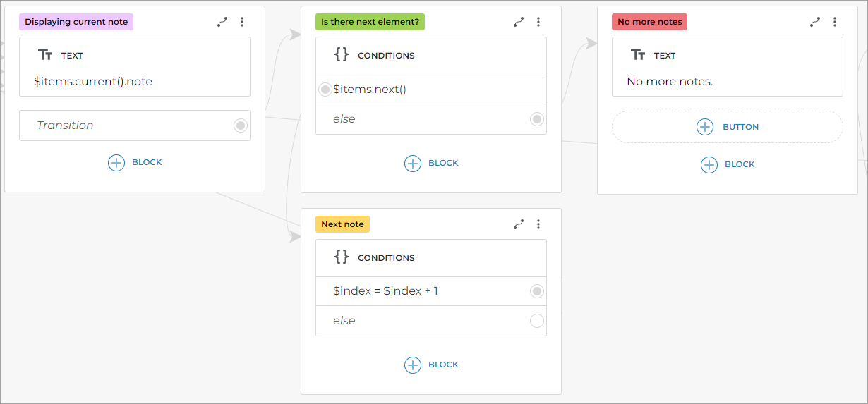Select the pink Displaying current note label
Viewport: 868px width, 404px height.
(76, 22)
